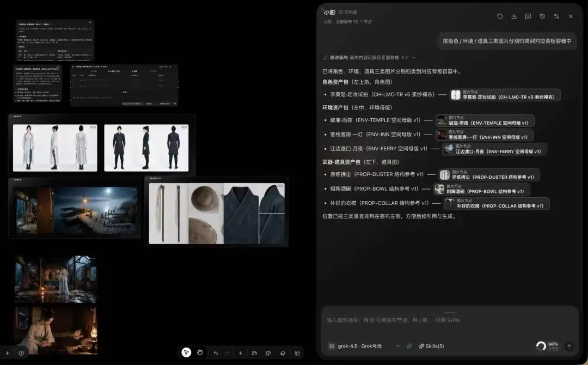Screen dimensions: 588x365
Task: Open the grok-4.5 · Grok号池 model dropdown
Action: 364,346
